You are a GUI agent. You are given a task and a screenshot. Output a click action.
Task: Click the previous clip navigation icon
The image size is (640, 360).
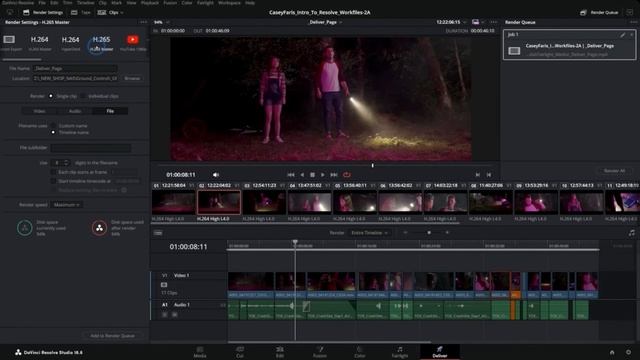pyautogui.click(x=478, y=175)
